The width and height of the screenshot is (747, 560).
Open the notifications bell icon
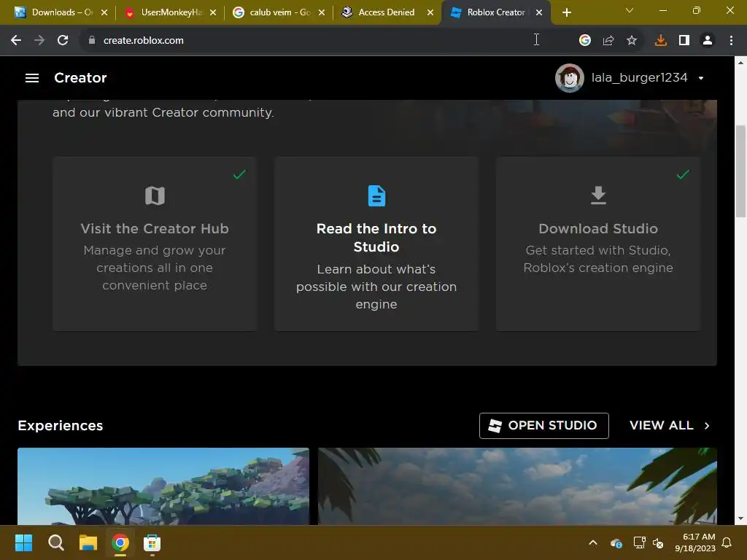pyautogui.click(x=727, y=542)
